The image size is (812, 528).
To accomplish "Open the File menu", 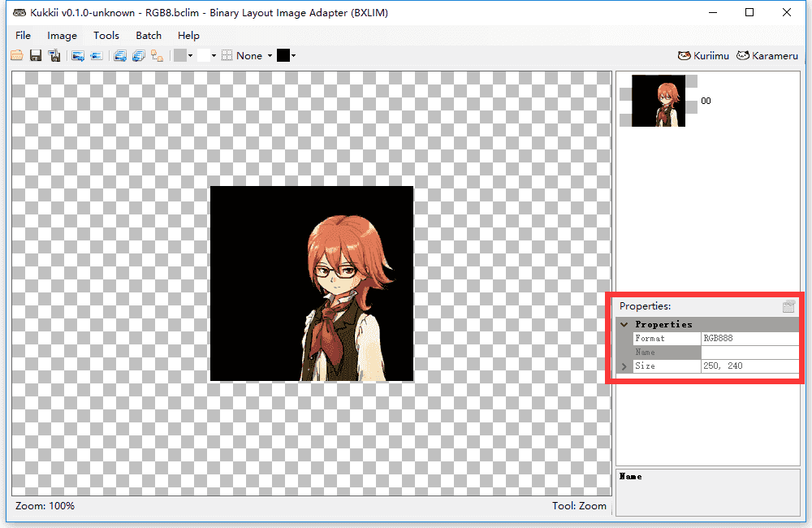I will (23, 35).
